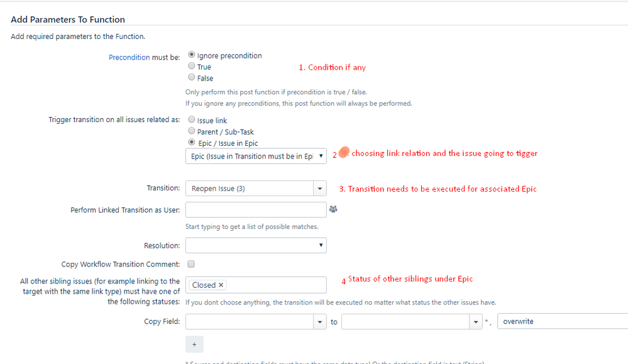Image resolution: width=628 pixels, height=364 pixels.
Task: Open the Epic relation direction dropdown
Action: coord(256,156)
